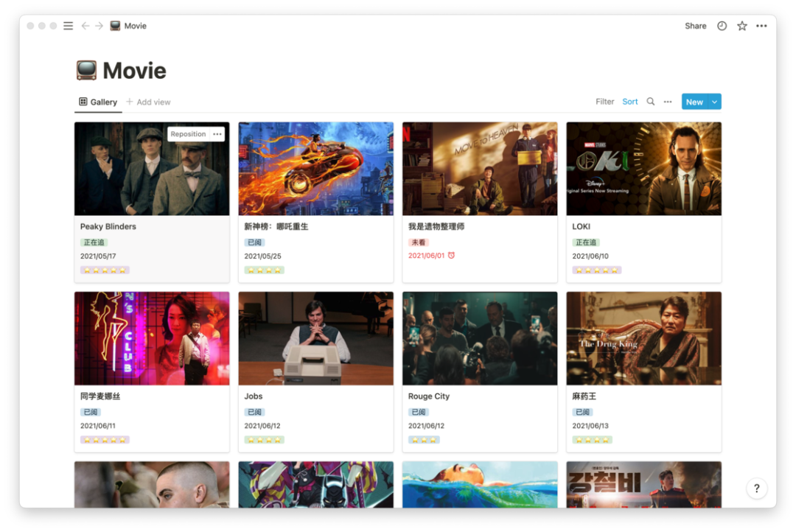Screen dimensions: 796x532
Task: Click star rating on LOKI card
Action: point(597,270)
